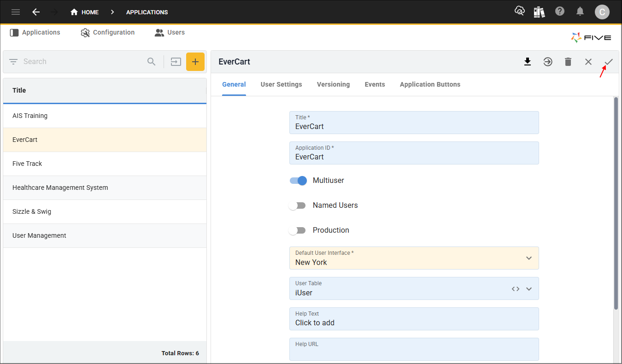Open the Application Buttons tab
Image resolution: width=622 pixels, height=364 pixels.
(x=430, y=84)
